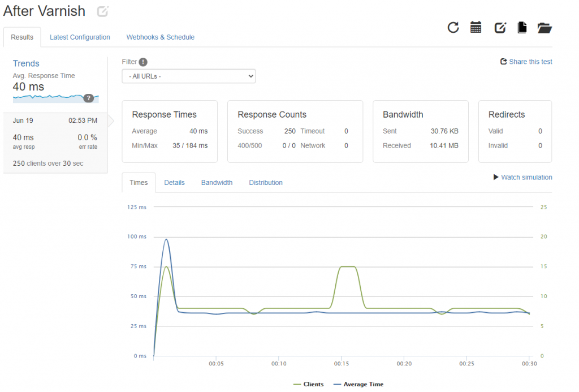Viewport: 579px width, 392px height.
Task: Click the 35 / 184 ms Min/Max value
Action: pyautogui.click(x=190, y=145)
